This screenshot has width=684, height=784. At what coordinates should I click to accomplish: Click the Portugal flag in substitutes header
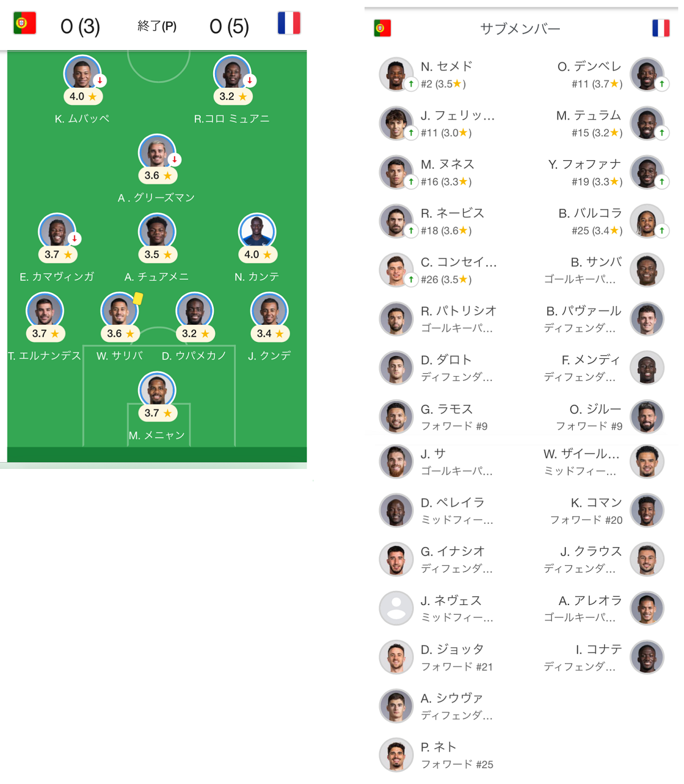tap(382, 28)
